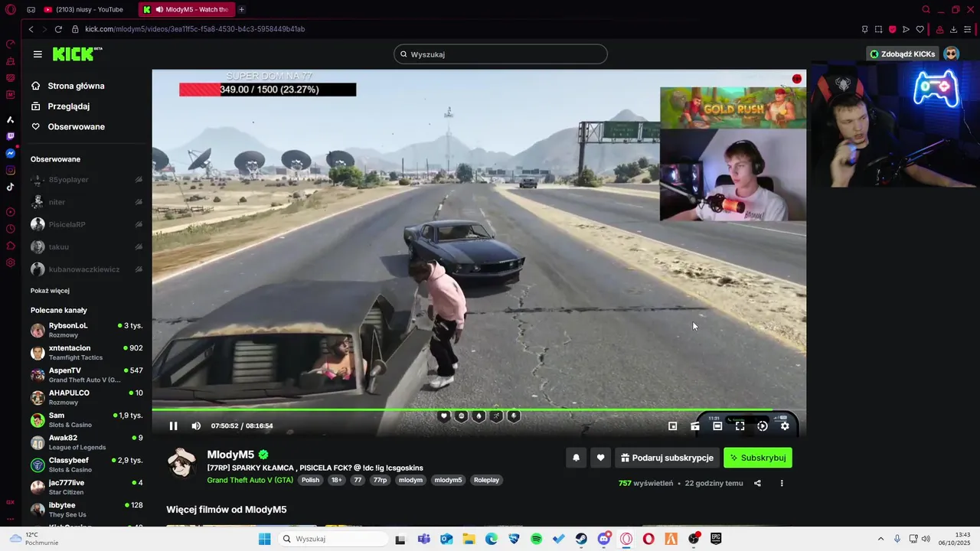Open Opera easy setup sliders icon
The height and width of the screenshot is (551, 980).
pyautogui.click(x=968, y=29)
